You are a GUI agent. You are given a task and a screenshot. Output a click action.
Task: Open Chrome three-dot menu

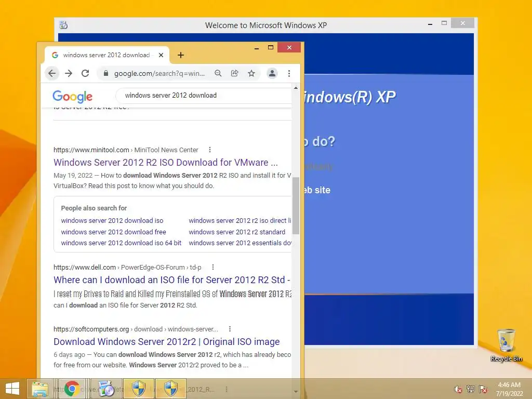coord(289,73)
